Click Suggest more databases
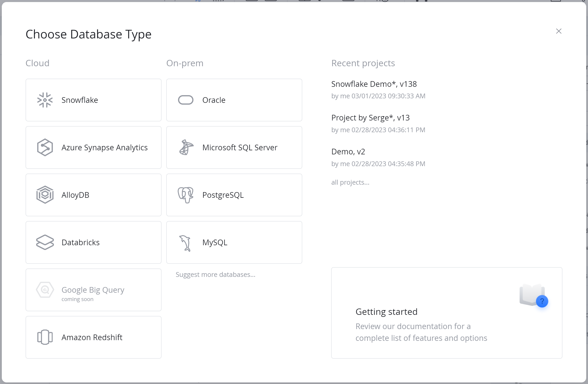The height and width of the screenshot is (384, 588). [215, 274]
